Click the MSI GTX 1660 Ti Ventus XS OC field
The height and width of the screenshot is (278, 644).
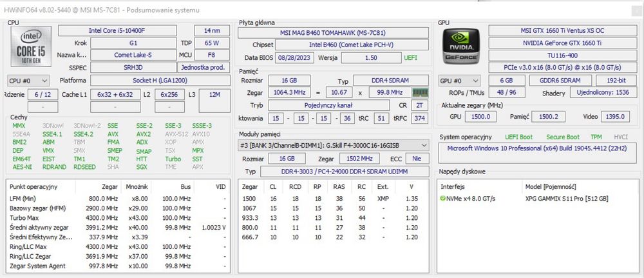(x=562, y=30)
